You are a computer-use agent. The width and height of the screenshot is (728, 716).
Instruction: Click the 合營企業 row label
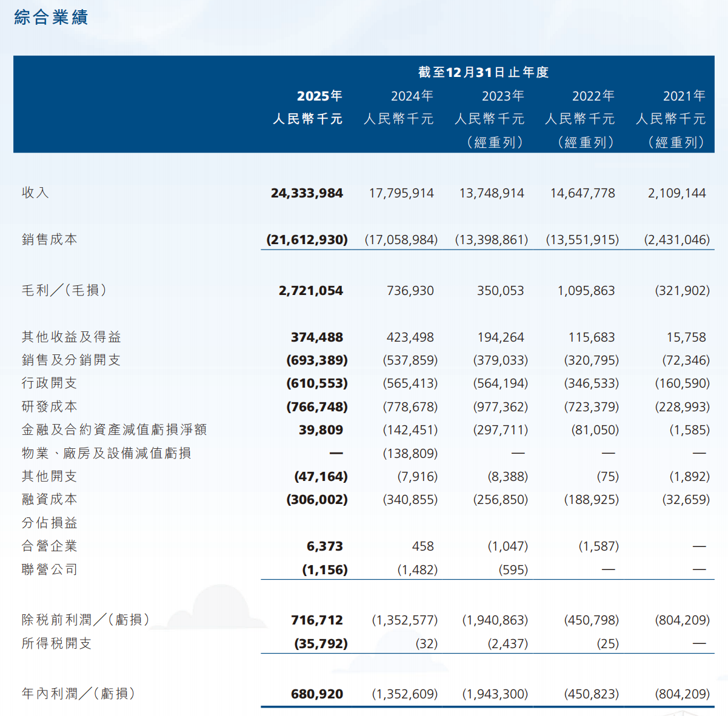[x=50, y=546]
